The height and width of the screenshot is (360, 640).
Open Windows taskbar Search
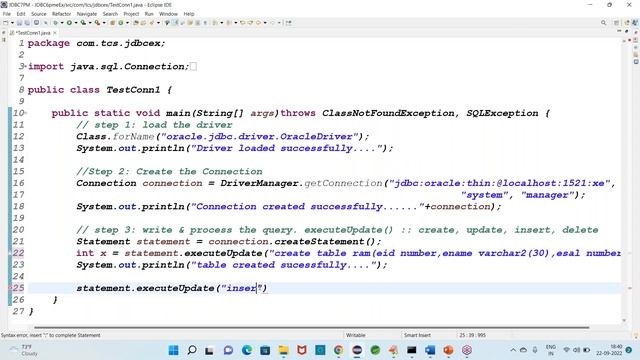pos(192,350)
